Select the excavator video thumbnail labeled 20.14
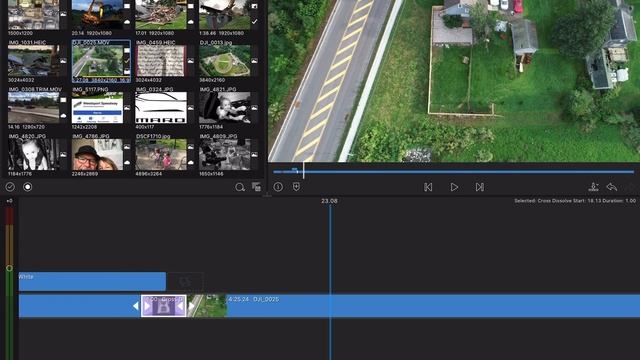 [x=97, y=15]
